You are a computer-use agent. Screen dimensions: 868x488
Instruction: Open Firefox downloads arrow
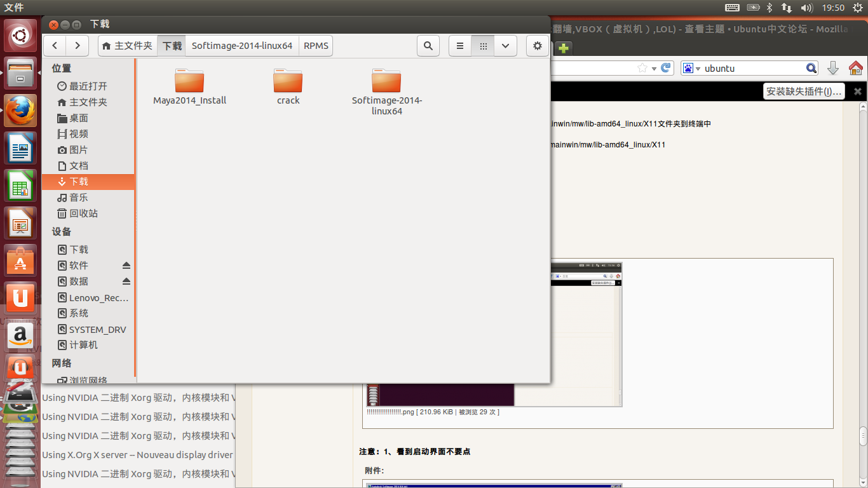833,68
